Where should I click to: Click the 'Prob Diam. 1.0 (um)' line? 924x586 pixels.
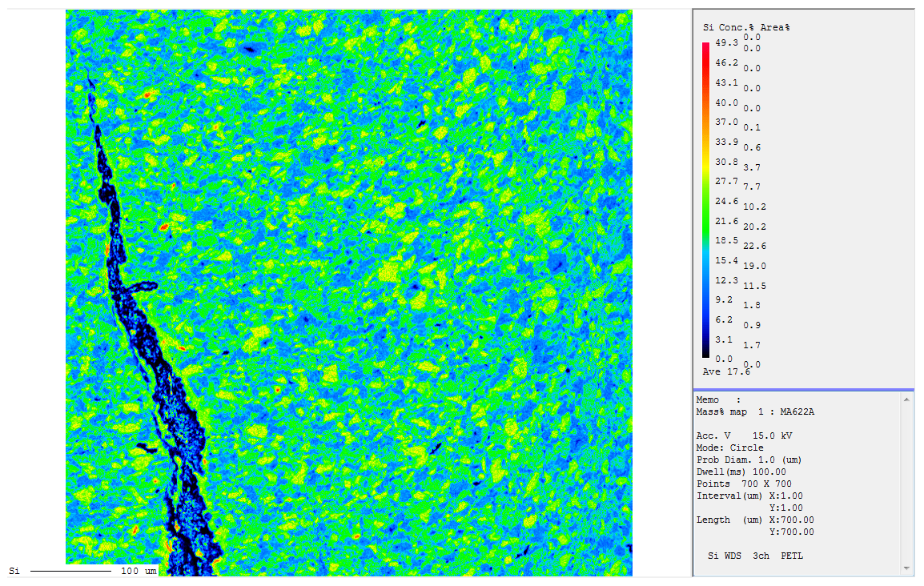click(749, 460)
